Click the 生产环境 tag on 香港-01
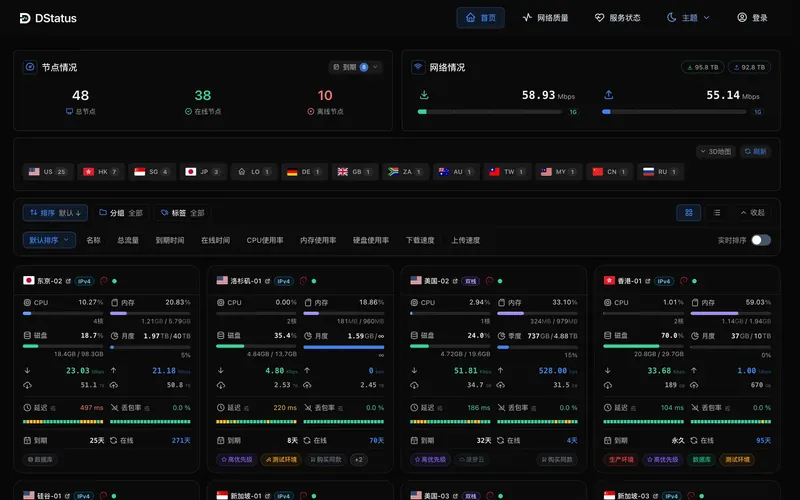 (621, 460)
